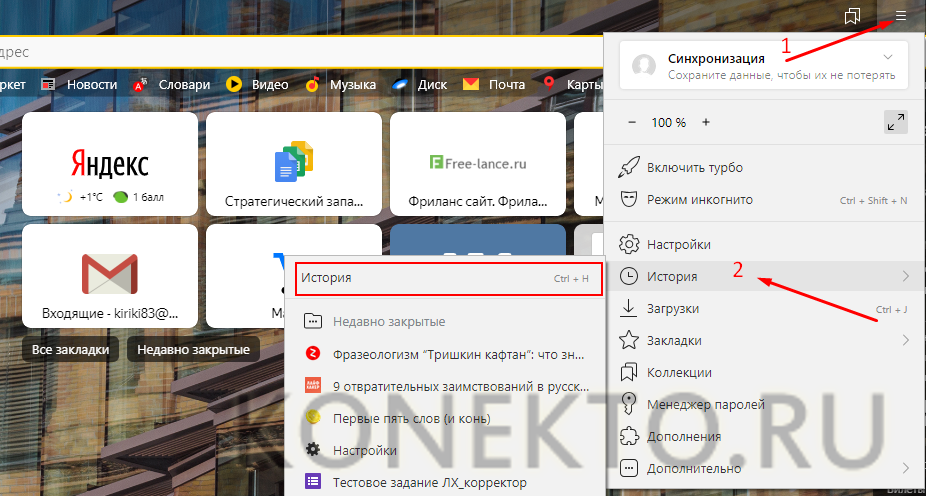Click the star icon beside Закладки
This screenshot has height=496, width=926.
click(630, 340)
